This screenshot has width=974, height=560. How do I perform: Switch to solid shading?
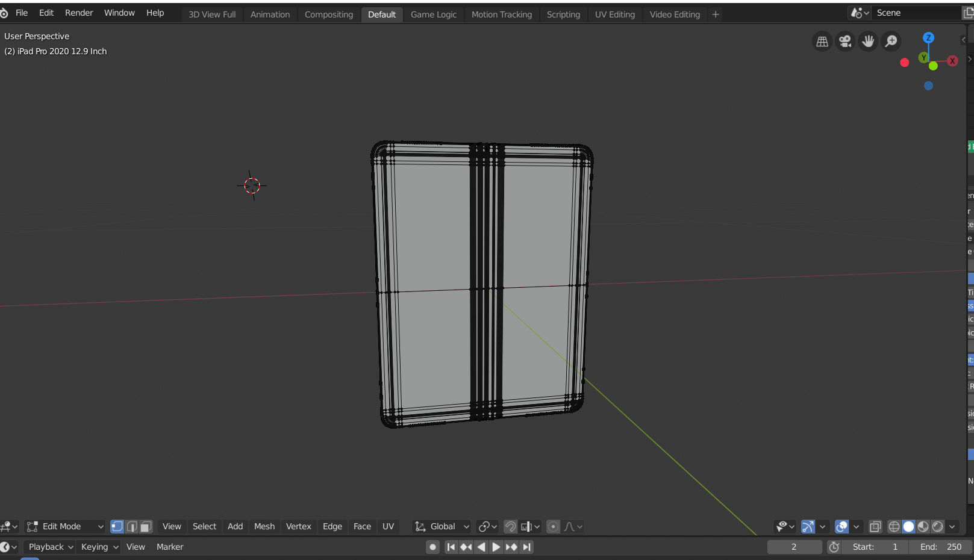pyautogui.click(x=908, y=526)
